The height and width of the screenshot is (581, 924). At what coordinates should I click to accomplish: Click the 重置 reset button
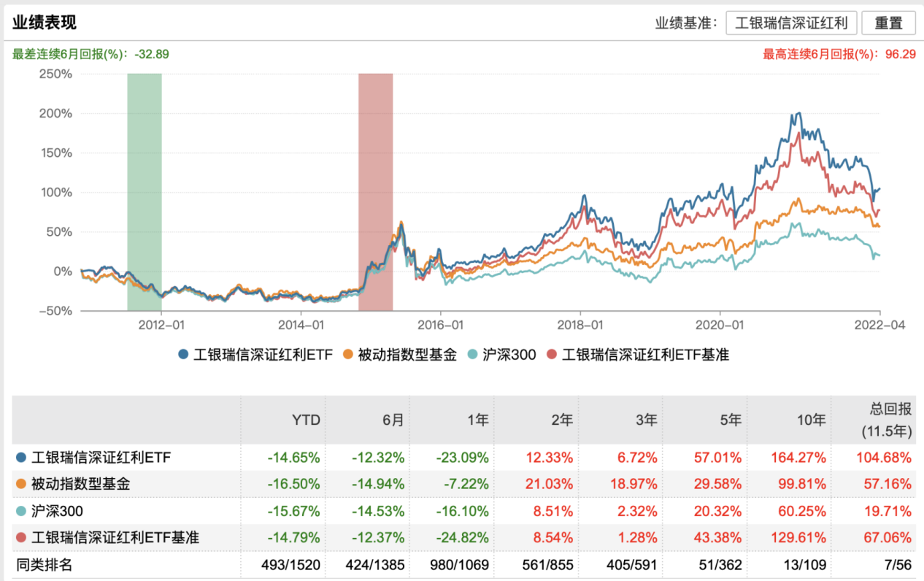coord(888,23)
